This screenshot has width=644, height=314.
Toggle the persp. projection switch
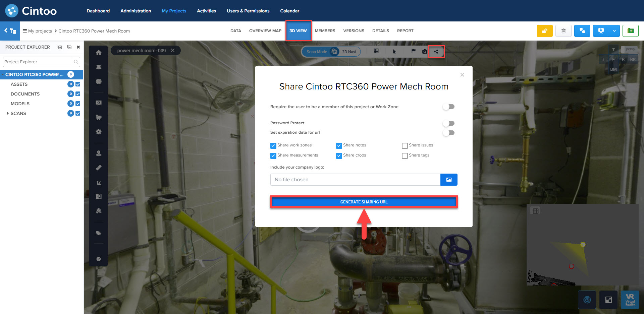629,49
